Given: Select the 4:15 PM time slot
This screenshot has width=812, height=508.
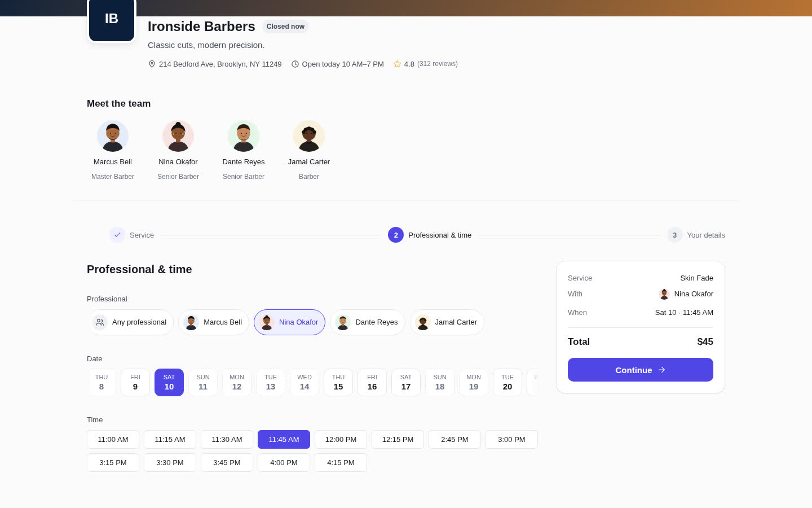Looking at the screenshot, I should point(341,462).
